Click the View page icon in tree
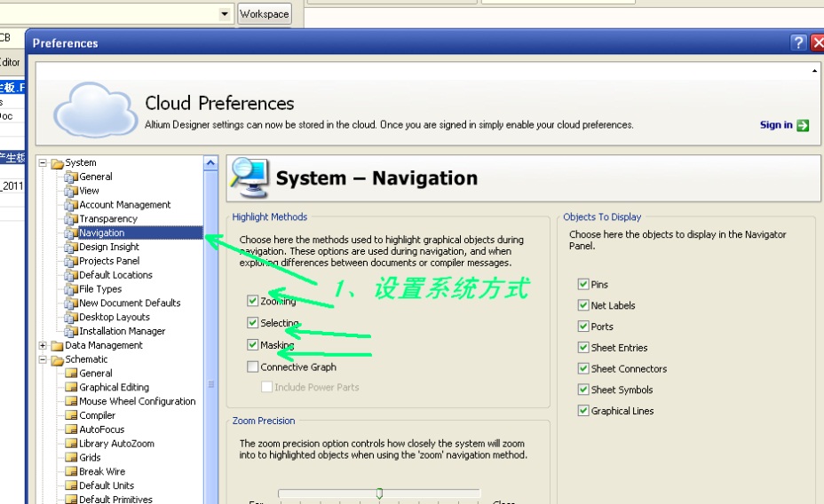 click(71, 191)
